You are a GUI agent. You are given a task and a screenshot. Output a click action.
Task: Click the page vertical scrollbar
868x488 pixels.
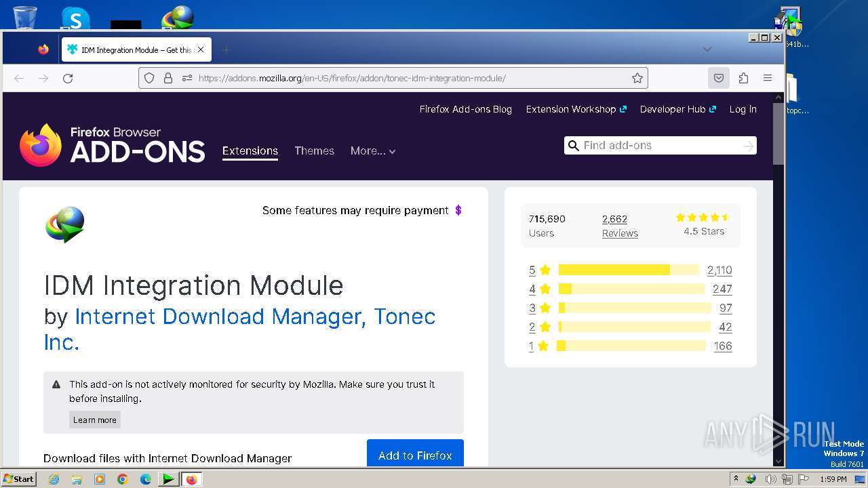click(778, 133)
